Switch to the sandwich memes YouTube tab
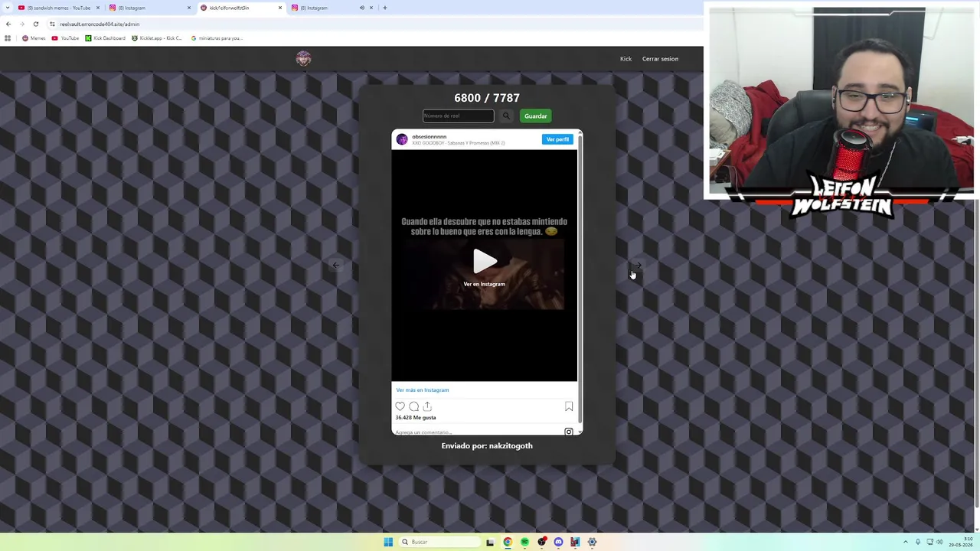 [x=58, y=8]
